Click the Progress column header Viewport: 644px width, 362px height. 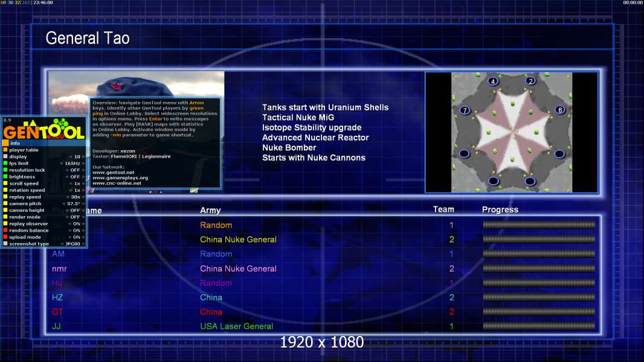[500, 209]
